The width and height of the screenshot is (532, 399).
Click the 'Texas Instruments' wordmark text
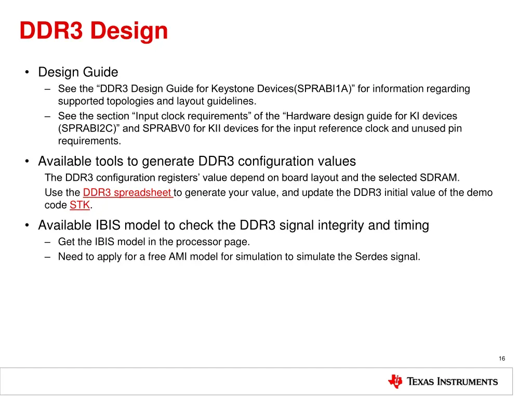click(x=453, y=382)
